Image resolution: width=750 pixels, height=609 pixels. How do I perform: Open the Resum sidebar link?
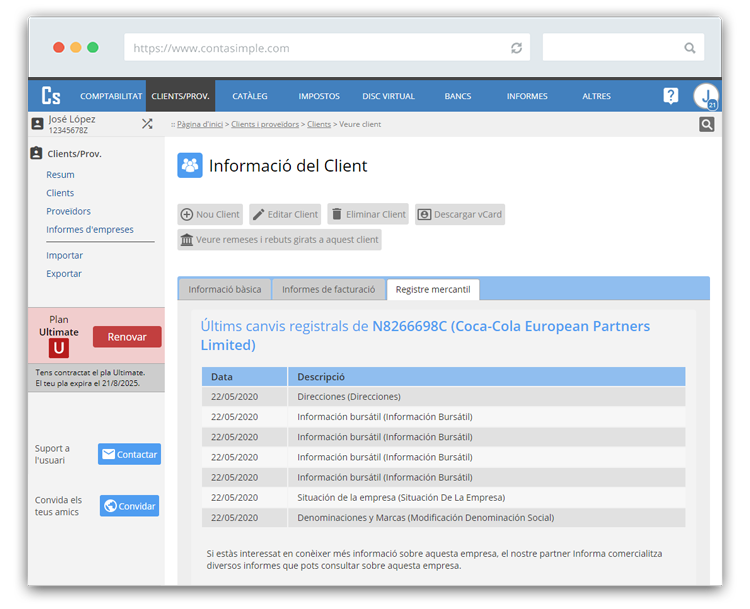60,175
